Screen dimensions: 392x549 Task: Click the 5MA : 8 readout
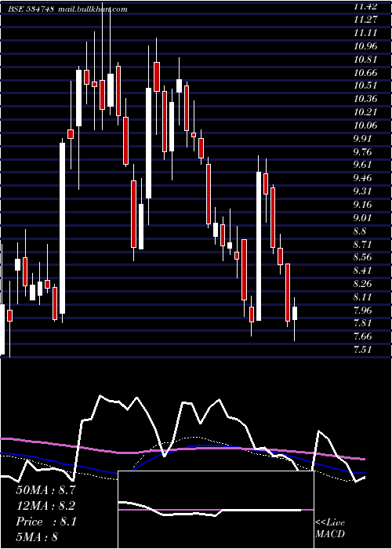pos(37,536)
